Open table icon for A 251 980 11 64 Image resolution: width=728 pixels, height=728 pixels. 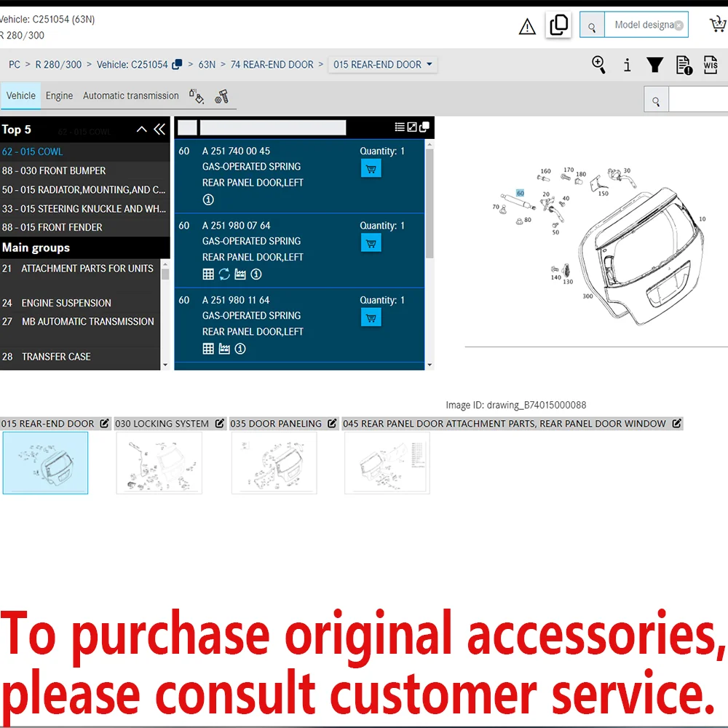pos(208,349)
